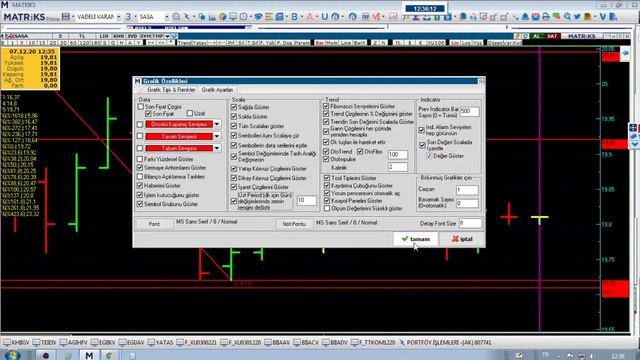The height and width of the screenshot is (360, 640).
Task: Click the blue calculator grid icon
Action: point(280,17)
